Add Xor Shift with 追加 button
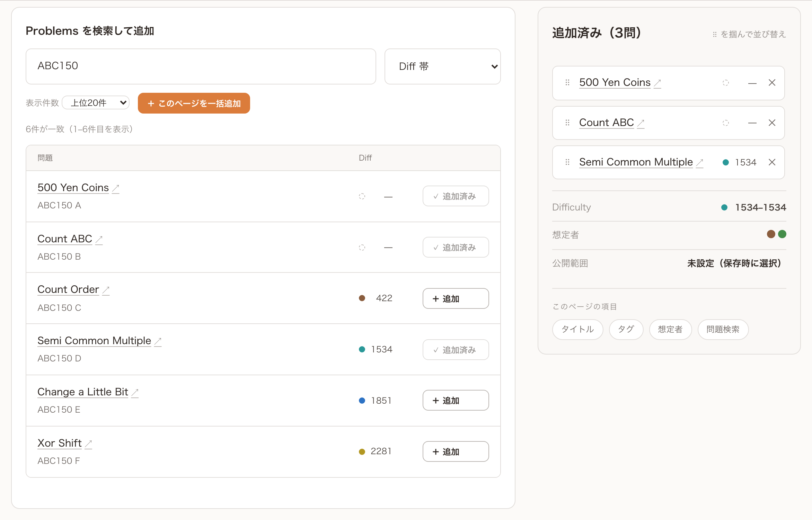The width and height of the screenshot is (812, 520). pos(456,451)
